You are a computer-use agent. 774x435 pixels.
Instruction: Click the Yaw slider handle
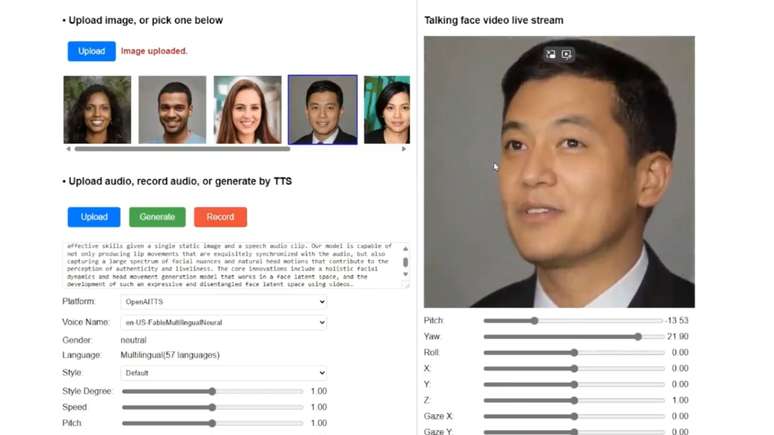tap(638, 337)
